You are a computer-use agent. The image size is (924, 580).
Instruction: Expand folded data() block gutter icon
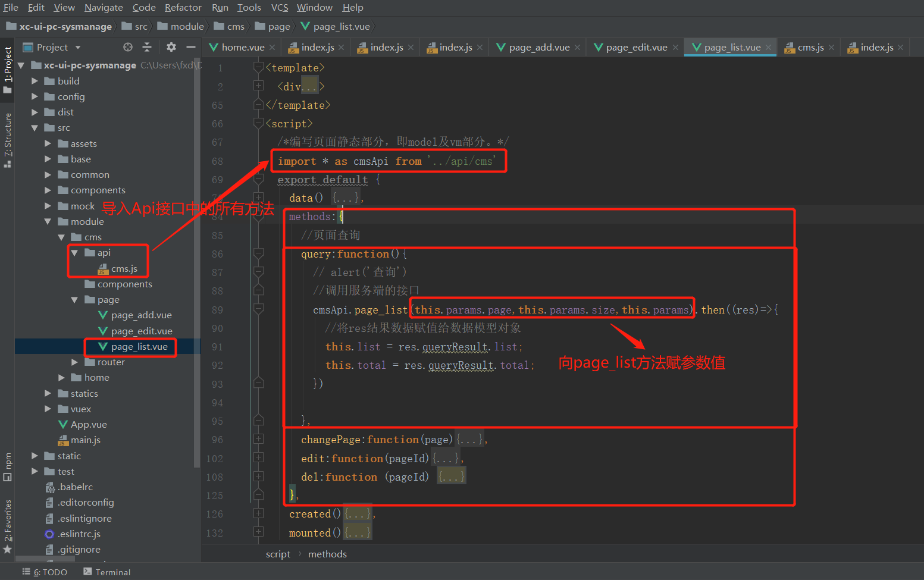pyautogui.click(x=258, y=197)
